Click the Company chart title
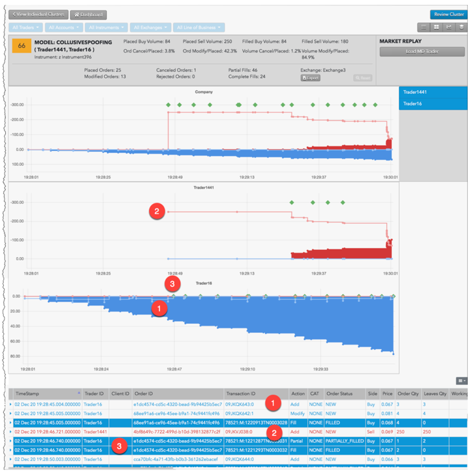Screen dimensions: 475x476 pyautogui.click(x=203, y=92)
